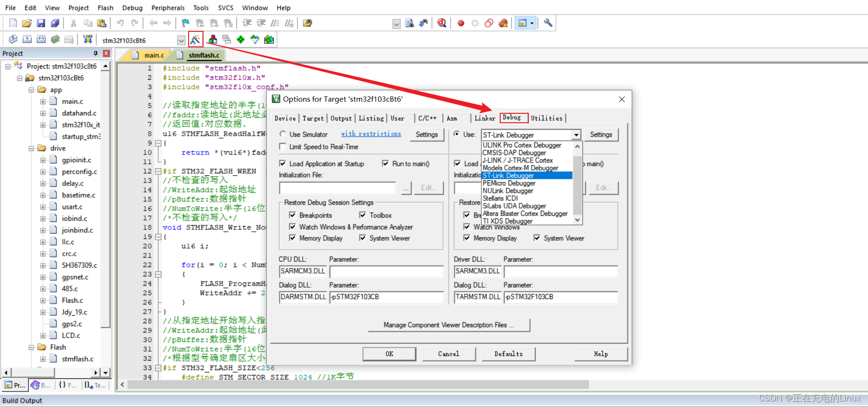868x407 pixels.
Task: Toggle the Toolbox checkbox
Action: pos(363,215)
